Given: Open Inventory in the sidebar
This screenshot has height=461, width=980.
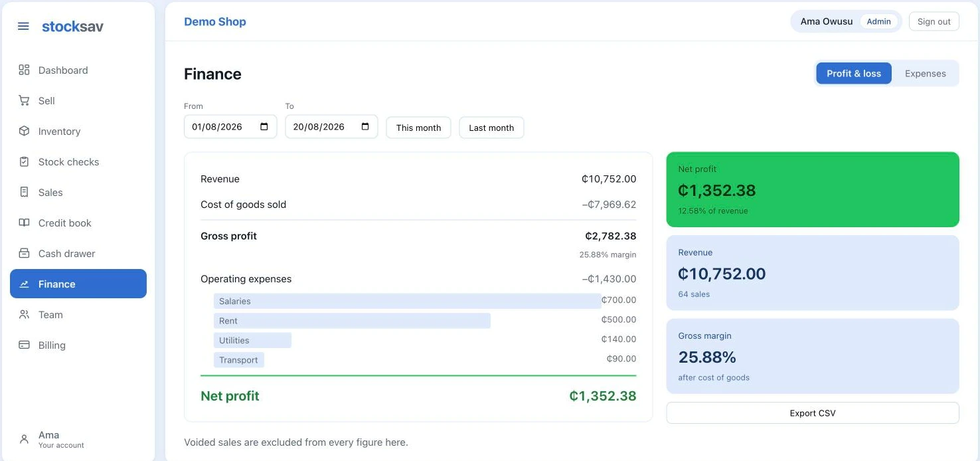Looking at the screenshot, I should click(78, 131).
